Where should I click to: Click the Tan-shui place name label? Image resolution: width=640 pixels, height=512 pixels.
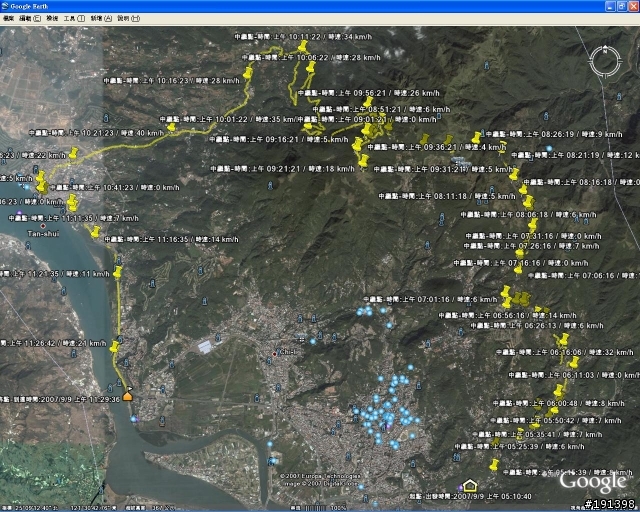point(43,234)
